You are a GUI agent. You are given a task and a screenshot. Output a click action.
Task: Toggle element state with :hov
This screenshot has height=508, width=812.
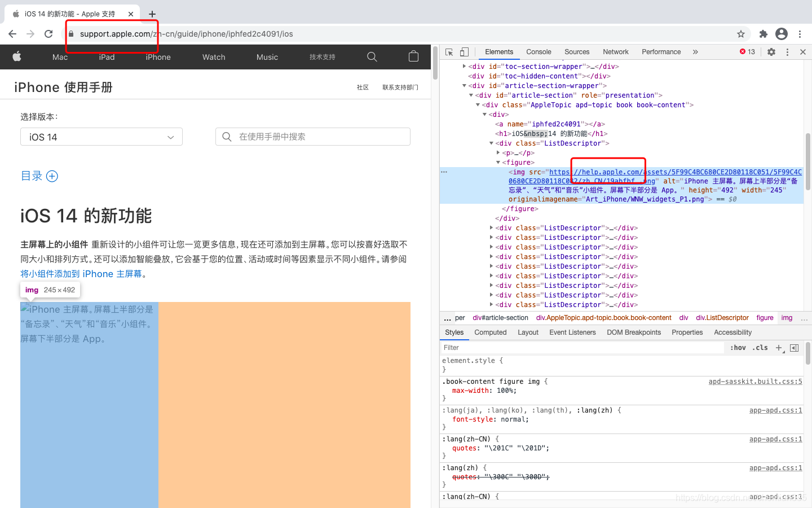pos(738,348)
